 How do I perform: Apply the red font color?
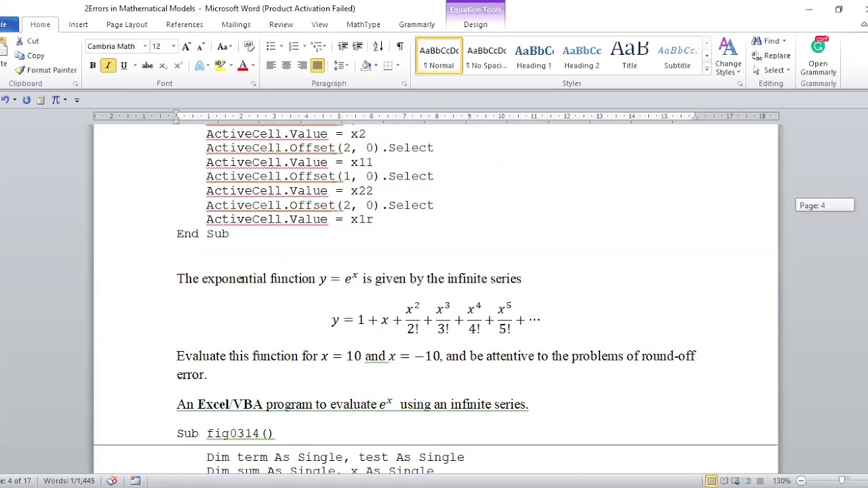tap(243, 66)
